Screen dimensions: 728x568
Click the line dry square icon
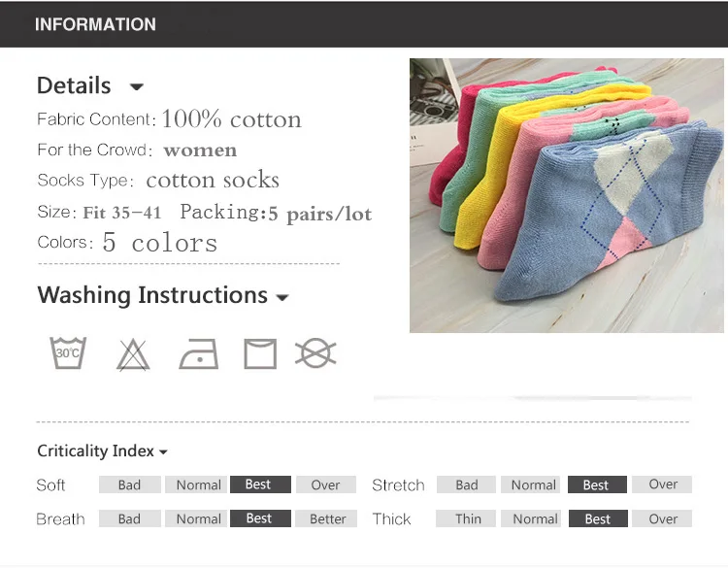(260, 353)
